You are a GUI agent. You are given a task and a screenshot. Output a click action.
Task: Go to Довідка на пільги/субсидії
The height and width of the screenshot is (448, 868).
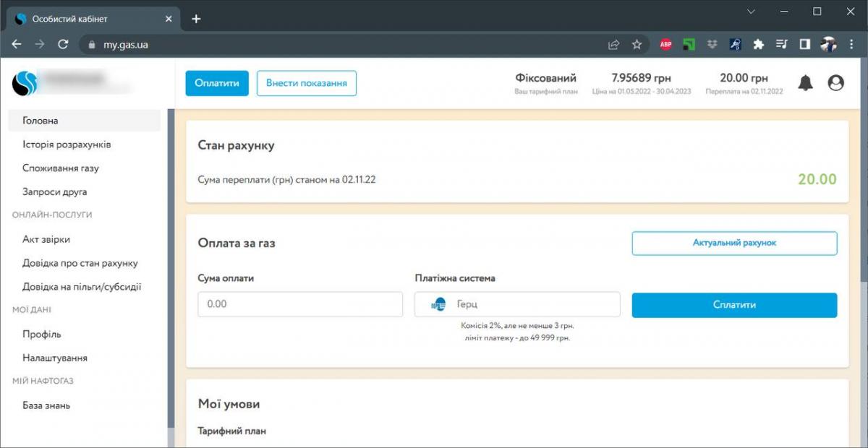[82, 287]
